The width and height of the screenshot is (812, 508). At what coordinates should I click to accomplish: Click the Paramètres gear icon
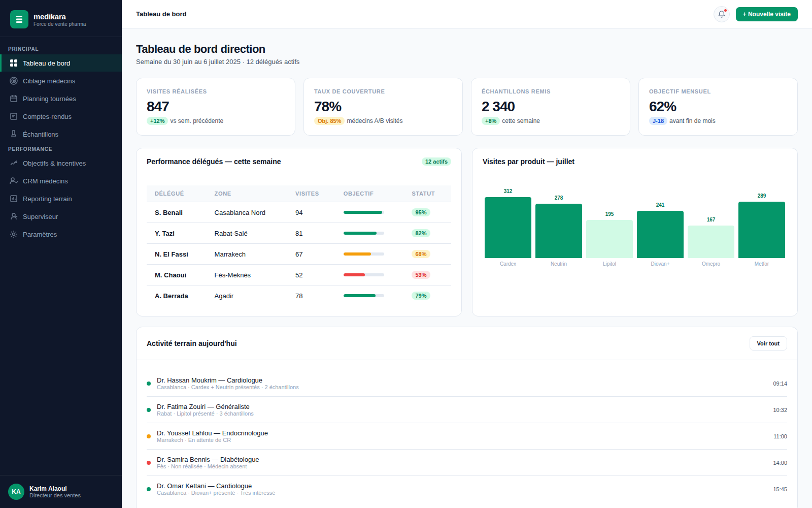pos(14,234)
